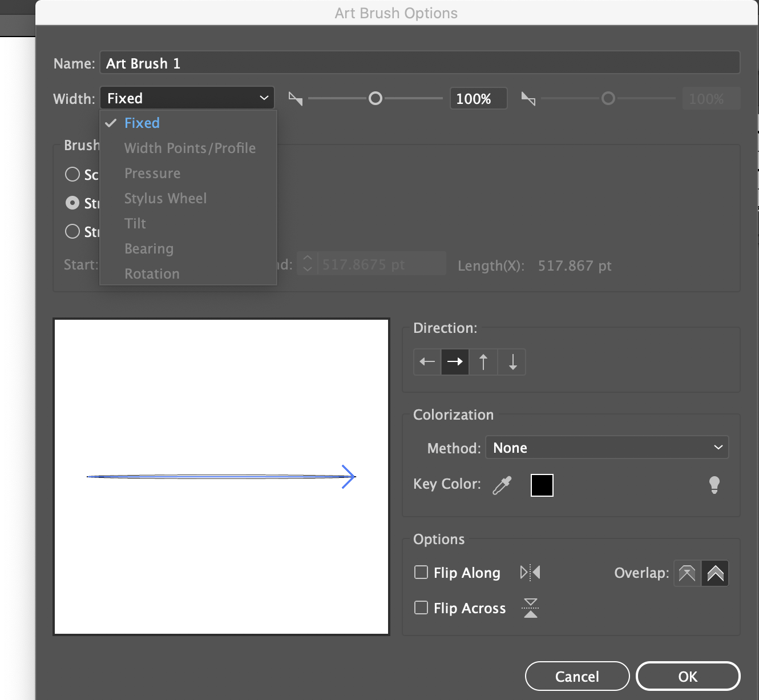Collapse the Width dropdown list
This screenshot has width=759, height=700.
pos(187,98)
